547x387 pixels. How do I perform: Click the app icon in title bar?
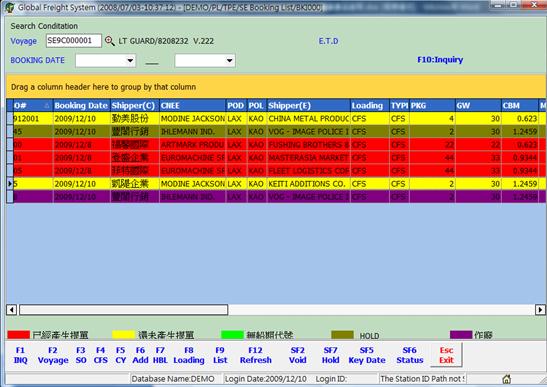10,7
